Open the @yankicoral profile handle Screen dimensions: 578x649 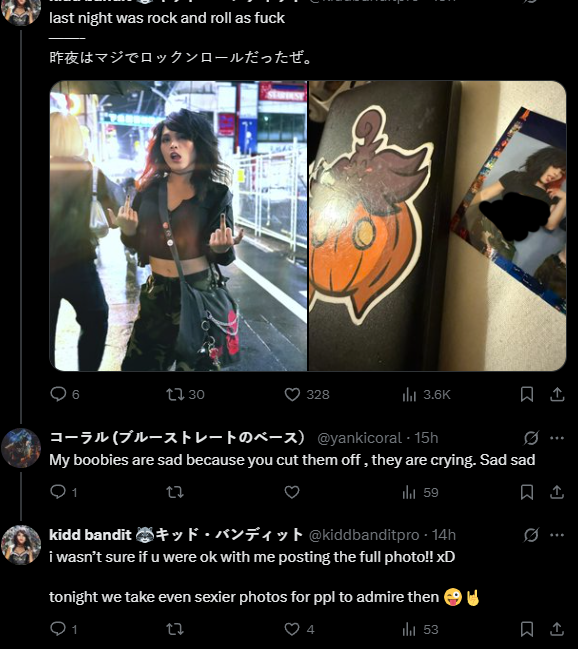pos(359,438)
